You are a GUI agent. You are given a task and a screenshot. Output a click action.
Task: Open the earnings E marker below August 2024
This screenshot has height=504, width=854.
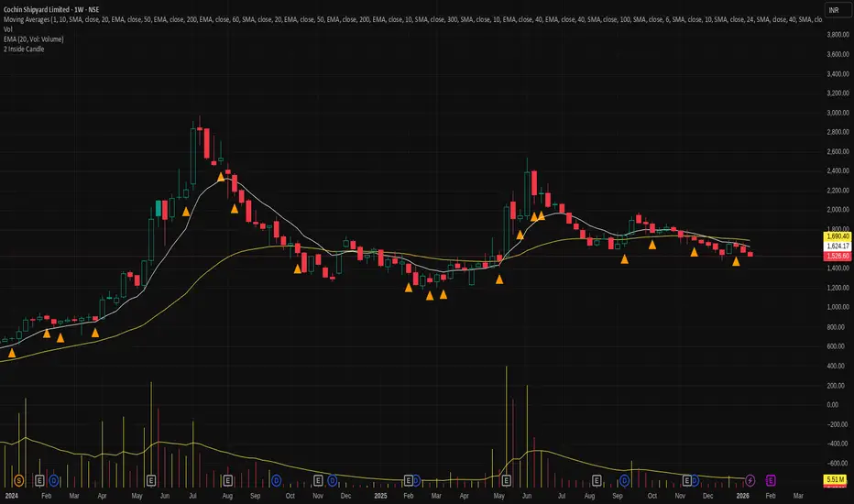tap(227, 480)
